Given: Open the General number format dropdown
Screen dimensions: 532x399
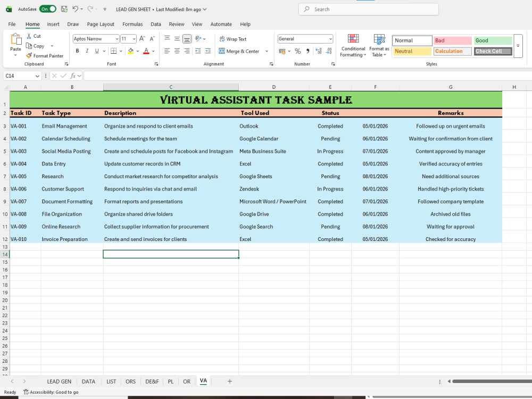Looking at the screenshot, I should point(330,39).
